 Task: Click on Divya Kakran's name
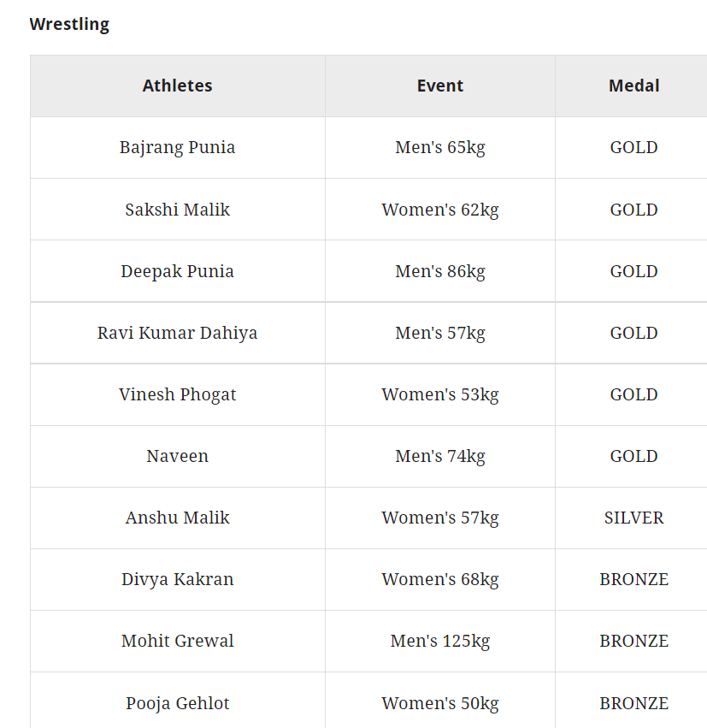[x=177, y=579]
